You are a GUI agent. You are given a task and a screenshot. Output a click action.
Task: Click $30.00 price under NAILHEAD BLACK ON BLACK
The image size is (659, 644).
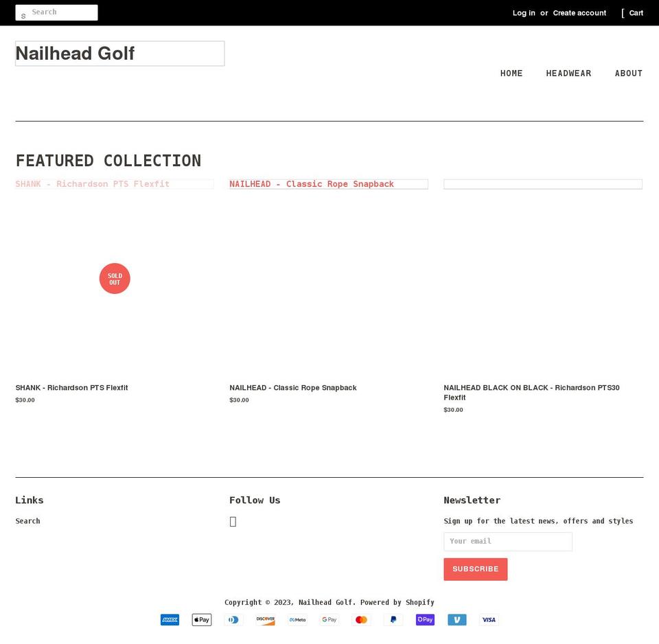[x=454, y=409]
